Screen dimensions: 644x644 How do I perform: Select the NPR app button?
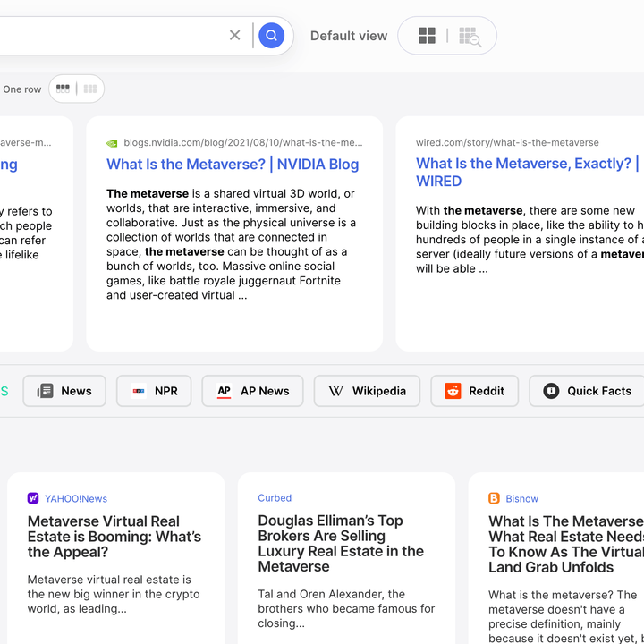pyautogui.click(x=154, y=391)
